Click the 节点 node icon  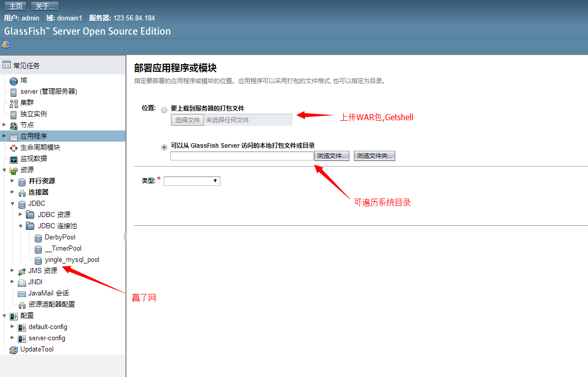(14, 126)
